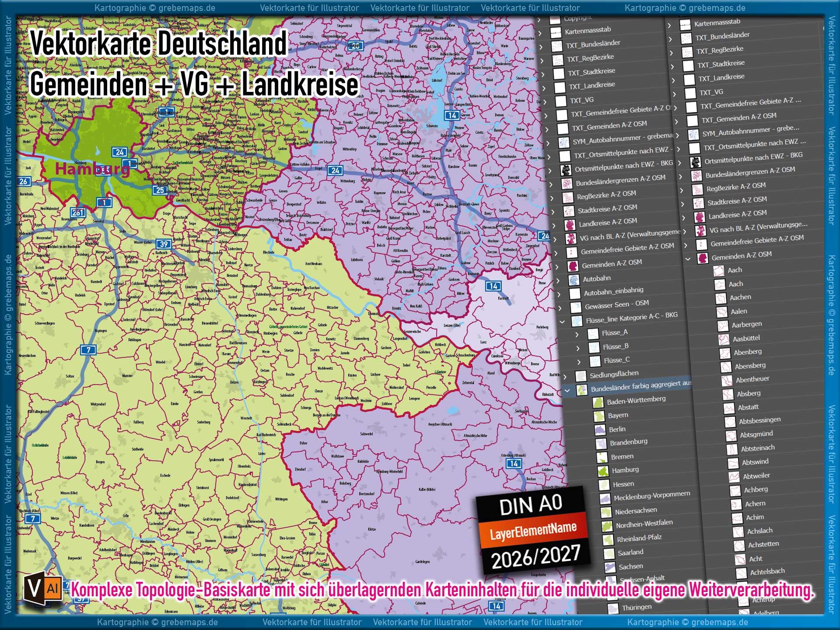Expand the Autobahn layer
The height and width of the screenshot is (630, 840).
click(558, 281)
